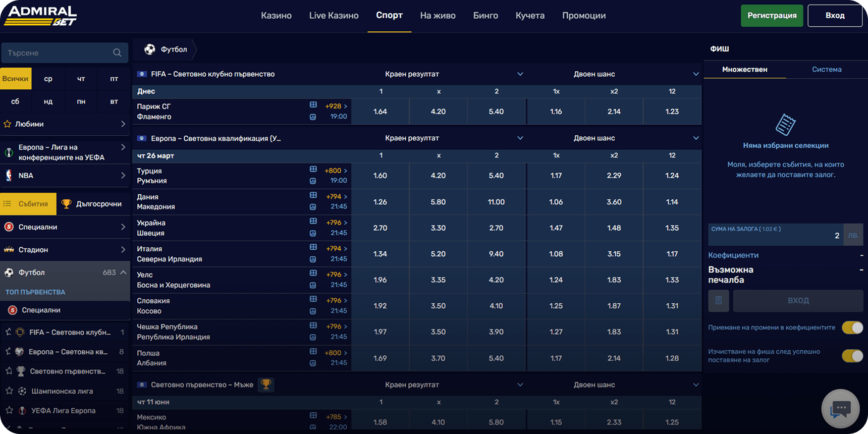Select odds 11.00 for Македония win
This screenshot has width=868, height=434.
coord(496,202)
